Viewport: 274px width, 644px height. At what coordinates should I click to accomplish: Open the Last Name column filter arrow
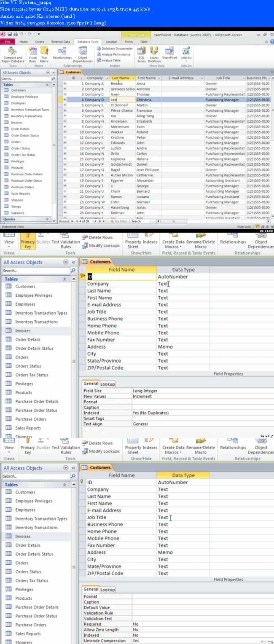tap(134, 78)
